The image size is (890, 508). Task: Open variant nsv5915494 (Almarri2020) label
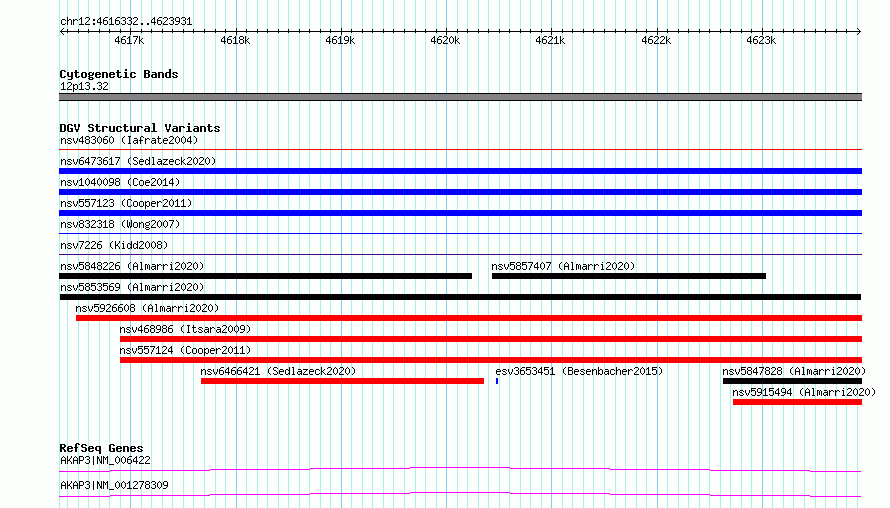(804, 392)
